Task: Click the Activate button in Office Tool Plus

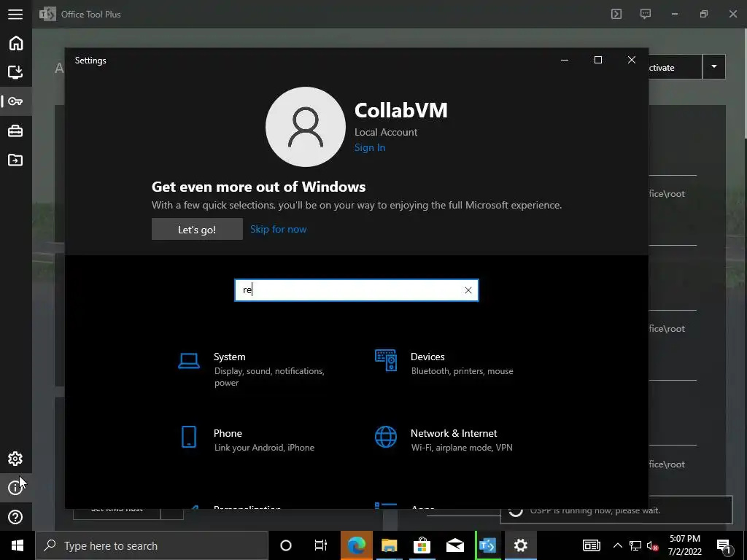Action: [675, 67]
